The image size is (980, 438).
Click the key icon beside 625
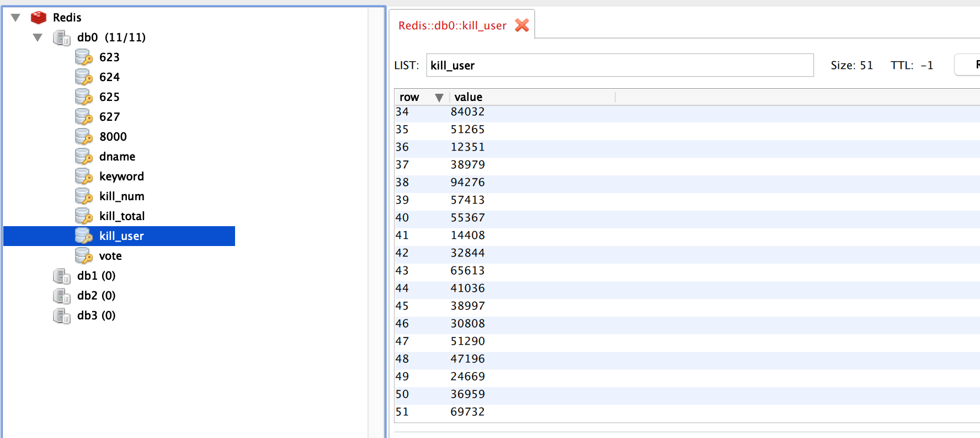coord(83,97)
